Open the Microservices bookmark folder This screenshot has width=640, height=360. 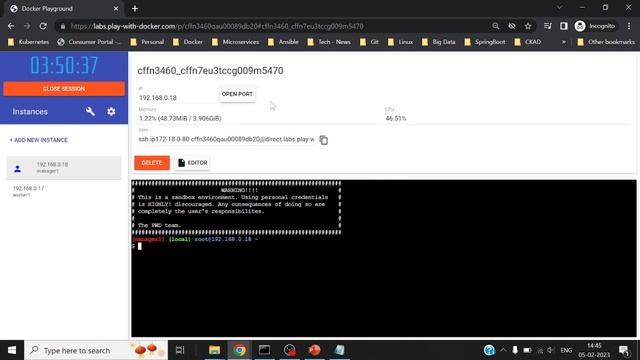click(x=235, y=42)
